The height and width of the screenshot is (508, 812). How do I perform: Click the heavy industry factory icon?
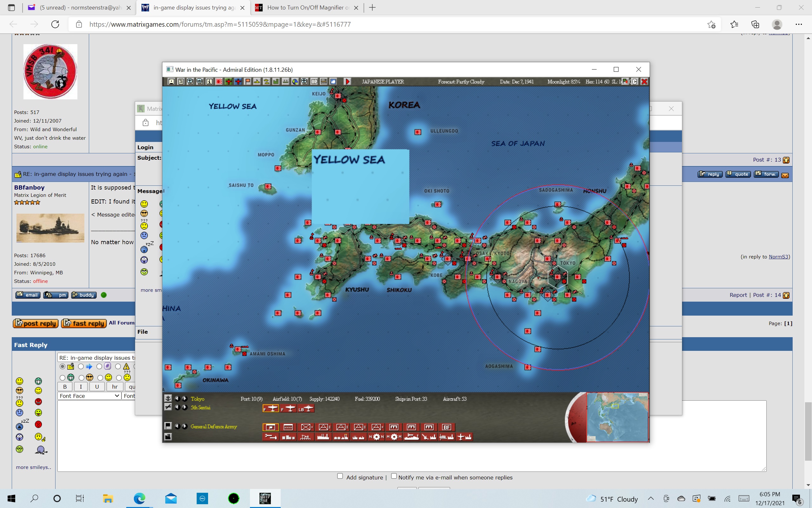[323, 437]
